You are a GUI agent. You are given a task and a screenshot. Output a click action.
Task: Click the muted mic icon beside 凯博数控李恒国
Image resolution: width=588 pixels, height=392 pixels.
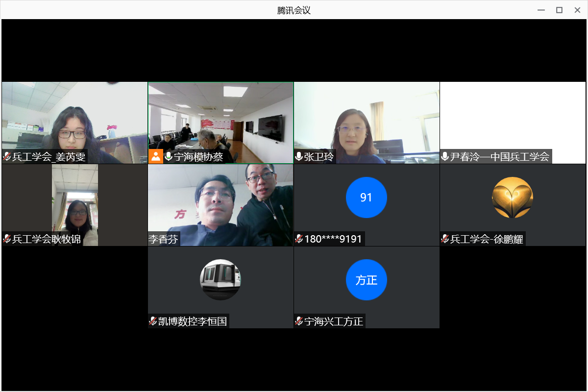(153, 321)
